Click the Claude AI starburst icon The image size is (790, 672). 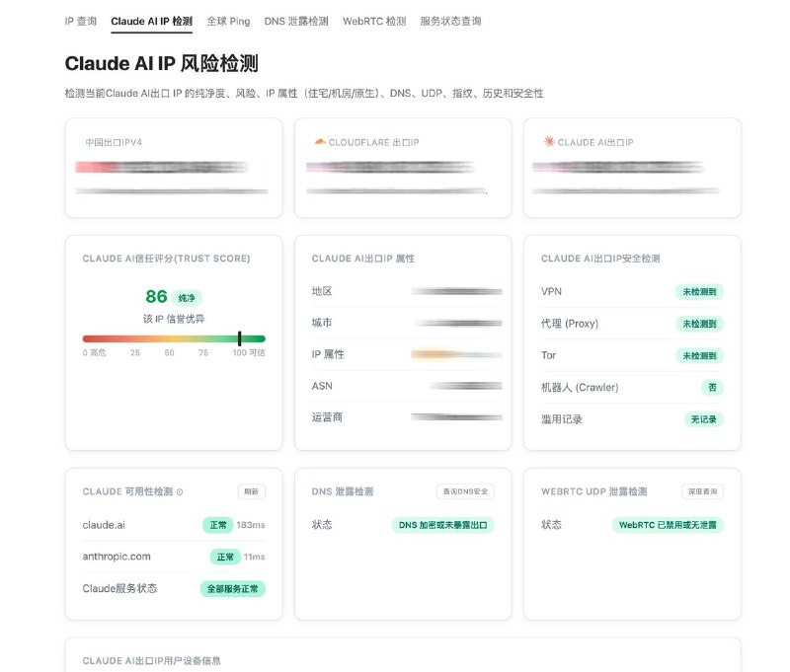click(549, 142)
